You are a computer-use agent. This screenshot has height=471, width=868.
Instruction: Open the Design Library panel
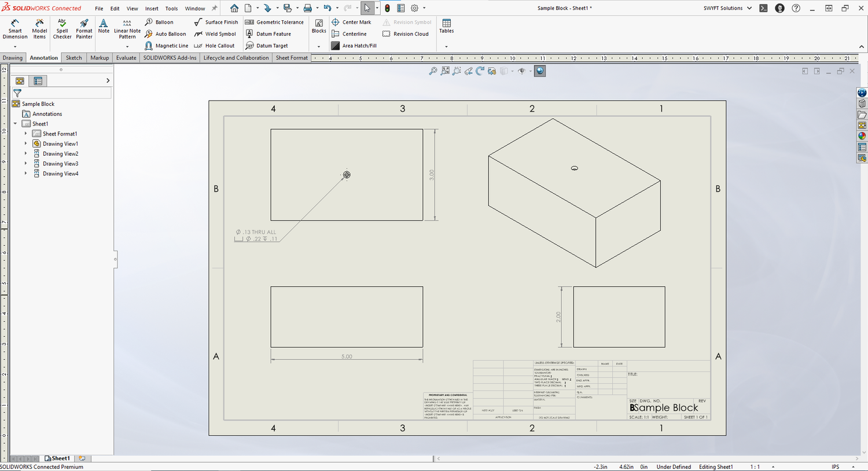point(862,103)
